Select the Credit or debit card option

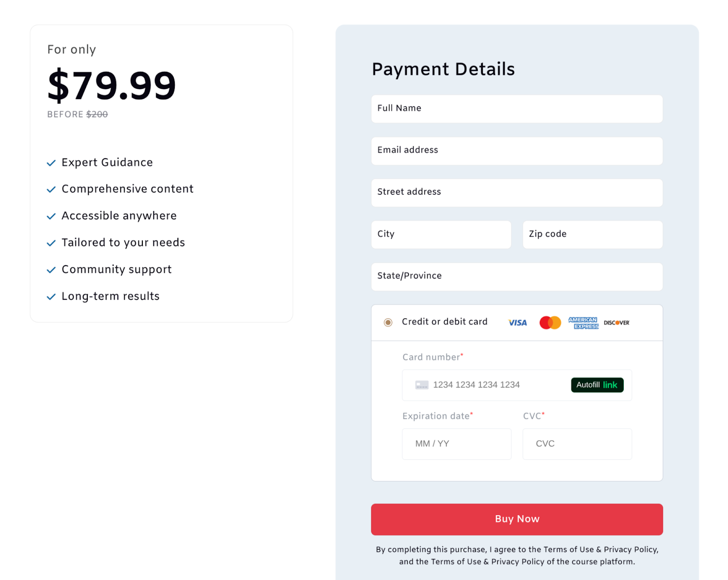pos(388,323)
